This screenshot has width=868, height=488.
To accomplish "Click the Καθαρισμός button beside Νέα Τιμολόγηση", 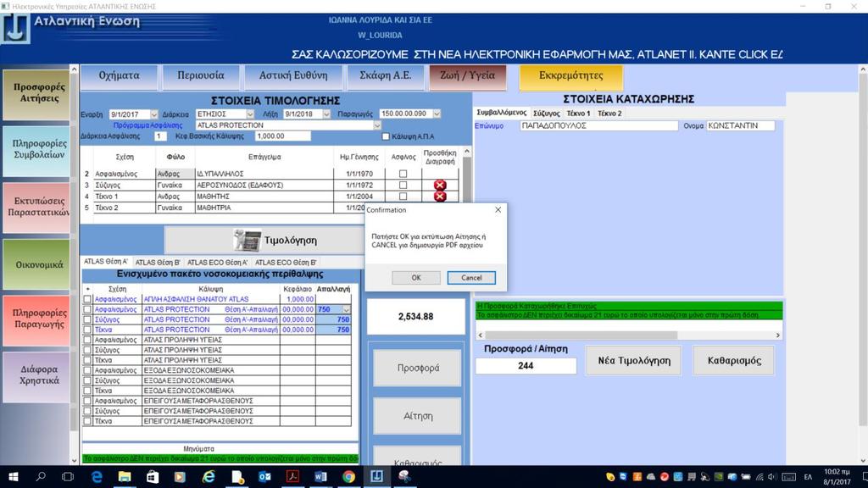I will click(734, 361).
